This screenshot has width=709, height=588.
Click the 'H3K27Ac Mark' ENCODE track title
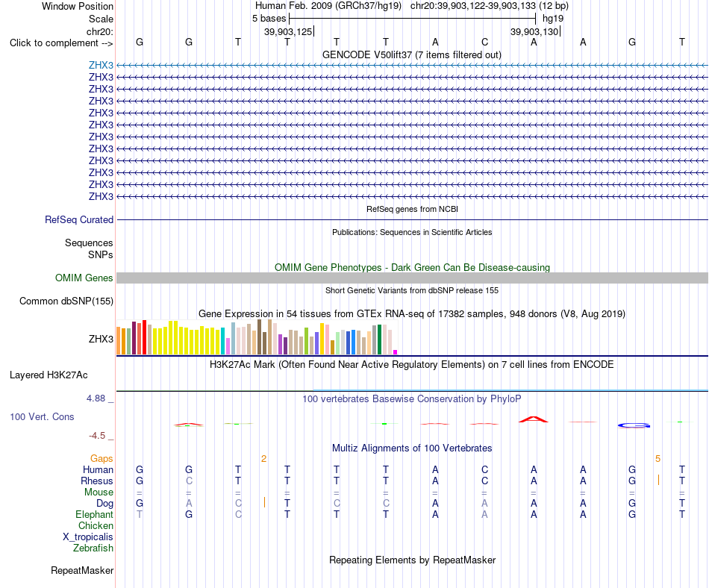coord(412,364)
